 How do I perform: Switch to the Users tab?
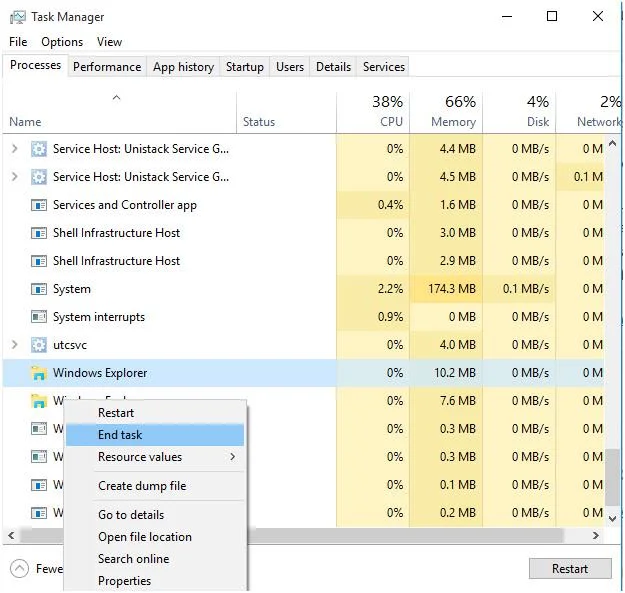pyautogui.click(x=290, y=67)
